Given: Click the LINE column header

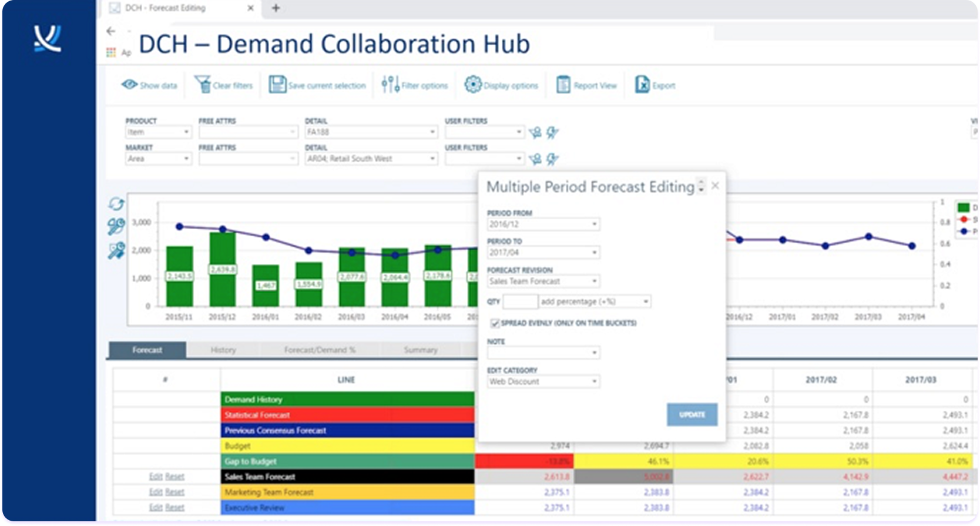Looking at the screenshot, I should pos(346,380).
